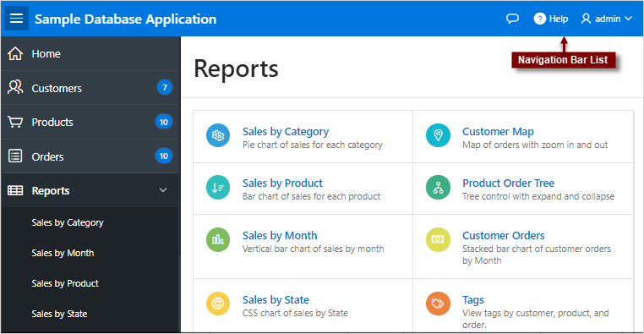Select Products in the side navigation

tap(90, 122)
